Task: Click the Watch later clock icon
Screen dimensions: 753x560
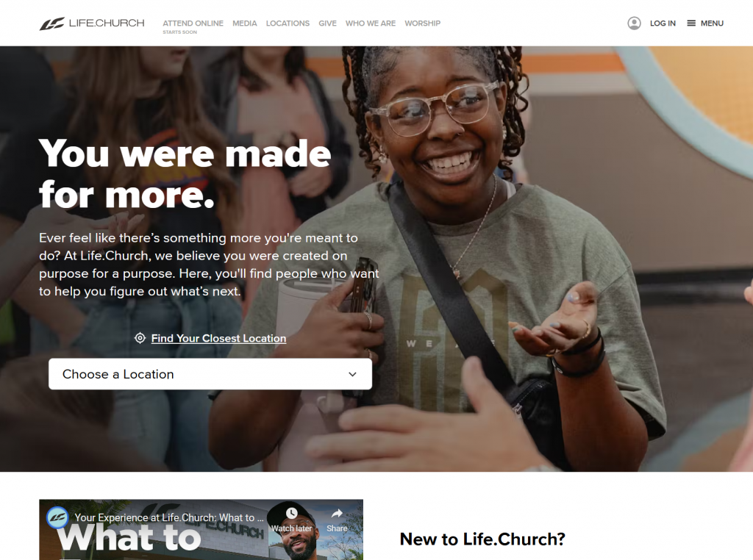Action: tap(291, 513)
